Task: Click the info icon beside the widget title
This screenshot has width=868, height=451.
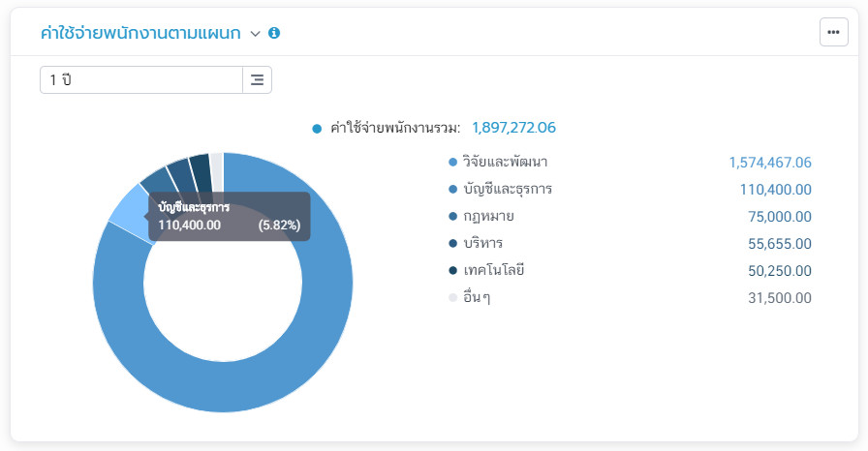Action: click(274, 33)
